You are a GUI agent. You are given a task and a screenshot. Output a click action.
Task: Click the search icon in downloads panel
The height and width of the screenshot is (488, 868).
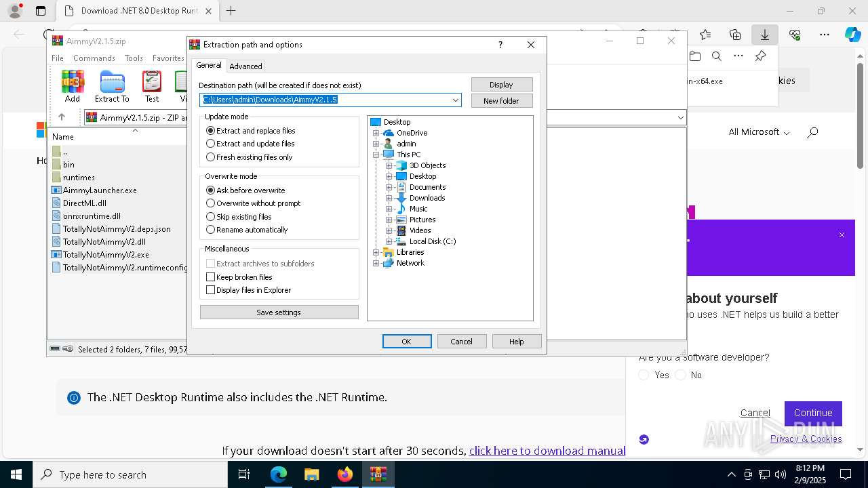point(717,56)
